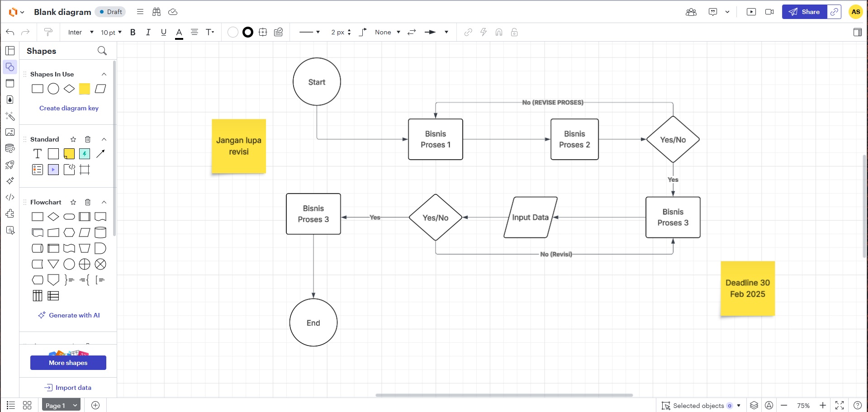Click the Draft status badge
Screen dimensions: 868x412
click(110, 12)
